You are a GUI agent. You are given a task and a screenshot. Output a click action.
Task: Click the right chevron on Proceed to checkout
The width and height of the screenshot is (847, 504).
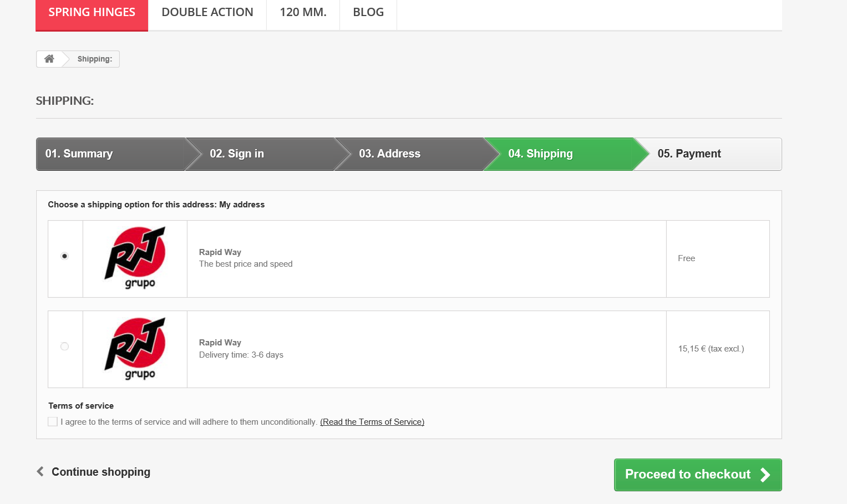[x=765, y=475]
